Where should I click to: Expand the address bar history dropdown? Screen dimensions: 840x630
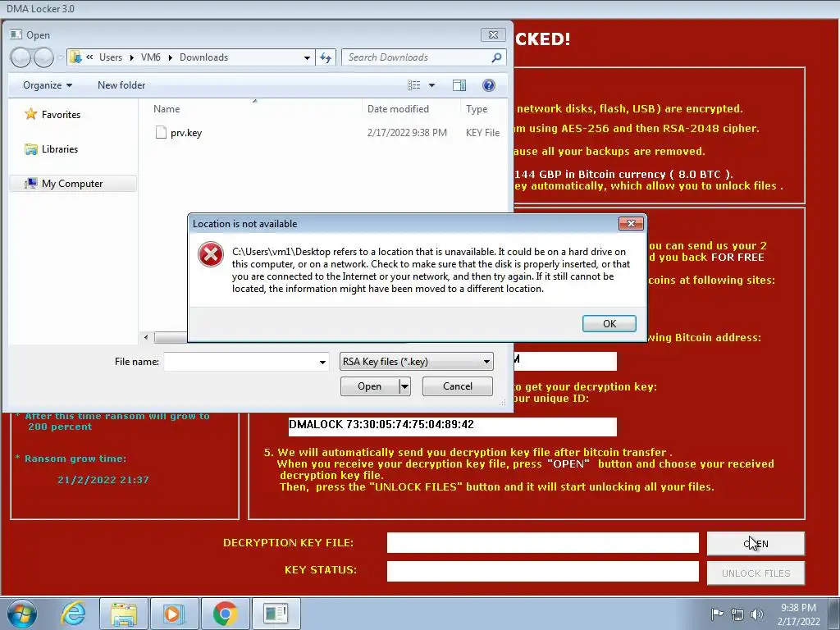click(x=307, y=57)
